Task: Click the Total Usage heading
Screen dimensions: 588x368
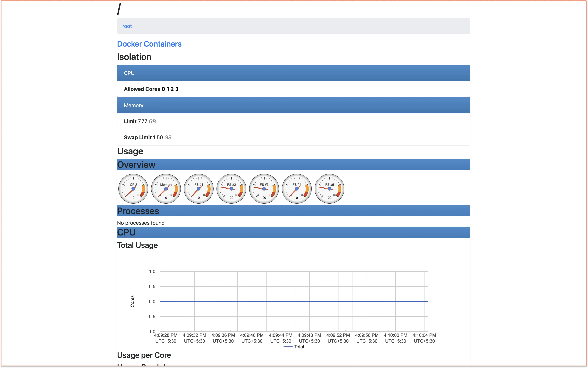Action: 137,245
